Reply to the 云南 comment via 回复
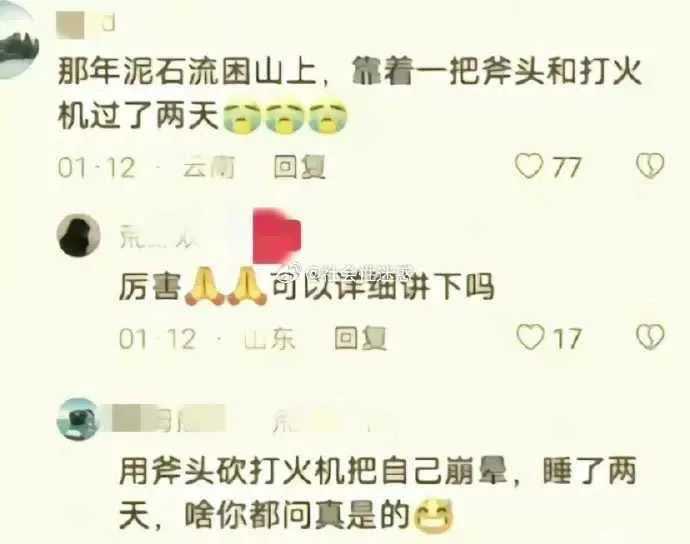This screenshot has height=544, width=690. (300, 167)
